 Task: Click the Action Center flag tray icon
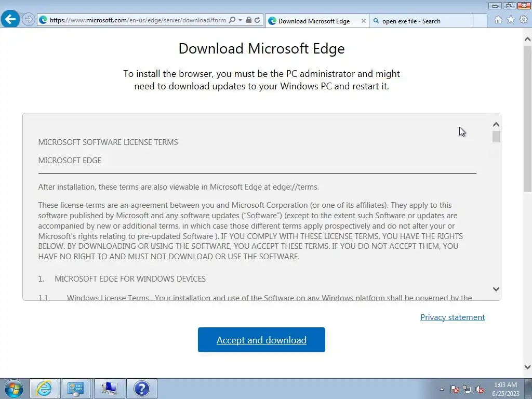click(455, 389)
